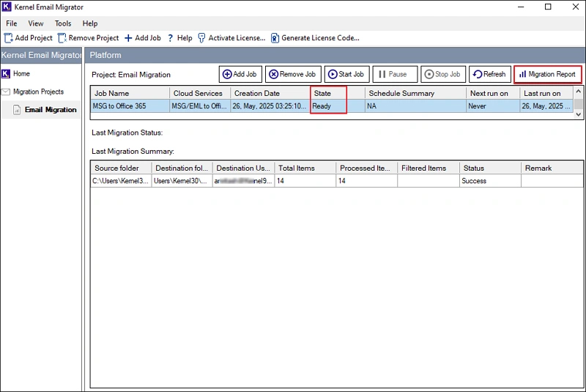Click the Add Project toolbar label

point(34,38)
